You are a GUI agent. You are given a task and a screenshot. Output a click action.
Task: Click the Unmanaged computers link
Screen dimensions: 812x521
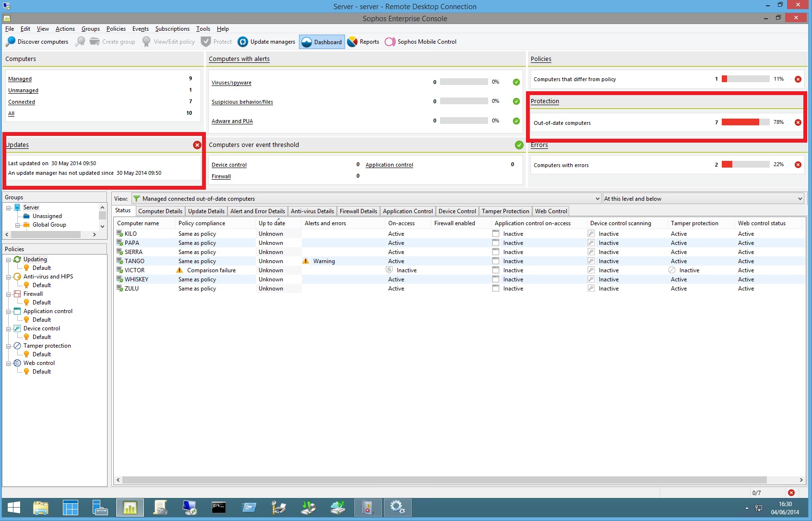coord(23,90)
